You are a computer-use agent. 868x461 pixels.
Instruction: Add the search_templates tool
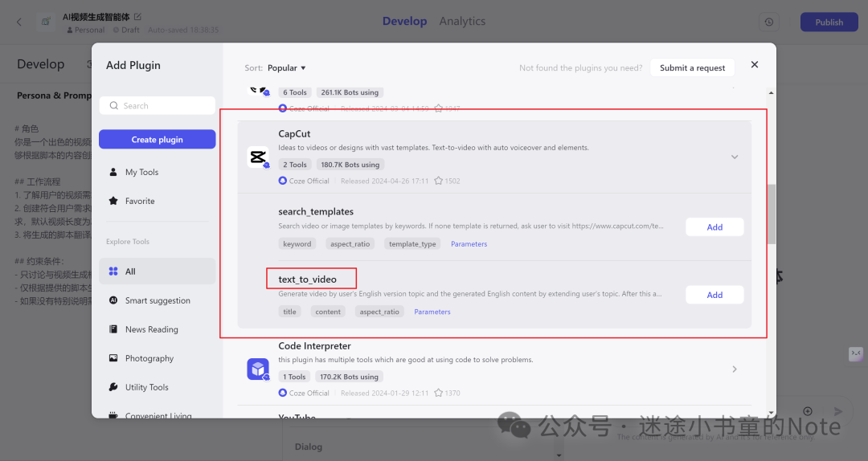click(714, 227)
